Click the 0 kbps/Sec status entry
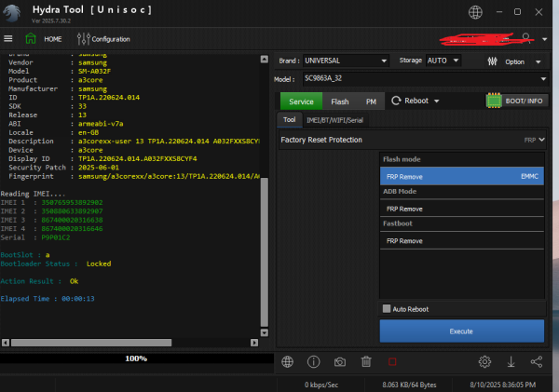Image resolution: width=559 pixels, height=392 pixels. [321, 385]
